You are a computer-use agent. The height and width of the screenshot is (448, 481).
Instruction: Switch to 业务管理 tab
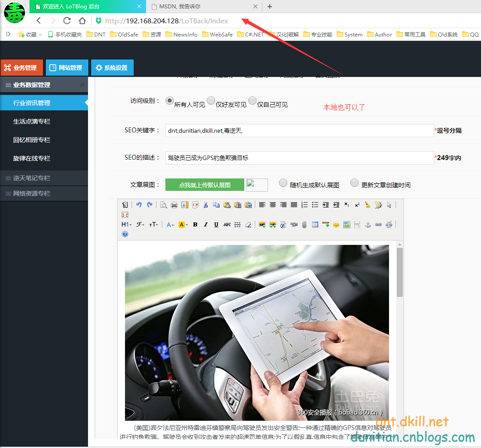click(x=22, y=67)
